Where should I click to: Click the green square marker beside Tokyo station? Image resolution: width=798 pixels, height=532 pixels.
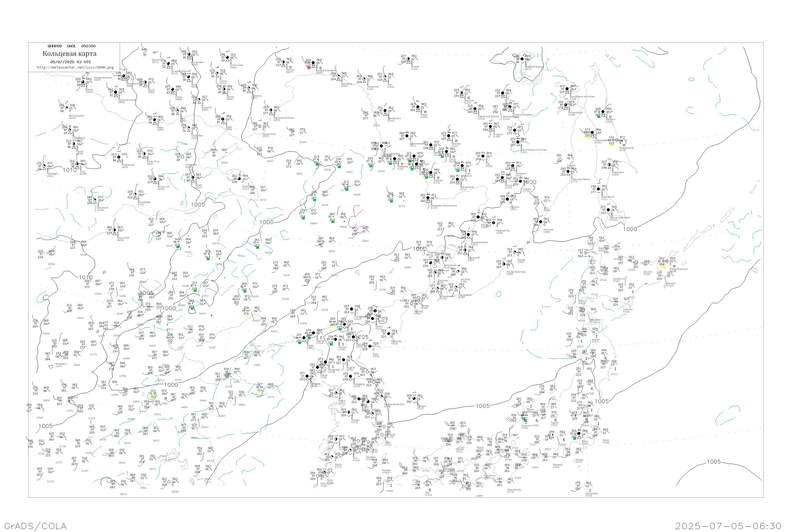click(575, 439)
